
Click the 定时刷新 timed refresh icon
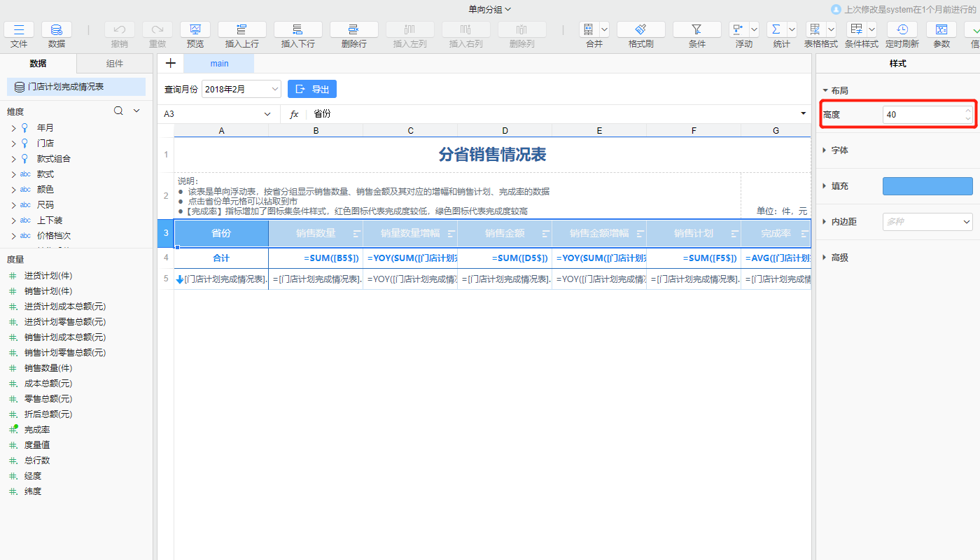coord(902,29)
